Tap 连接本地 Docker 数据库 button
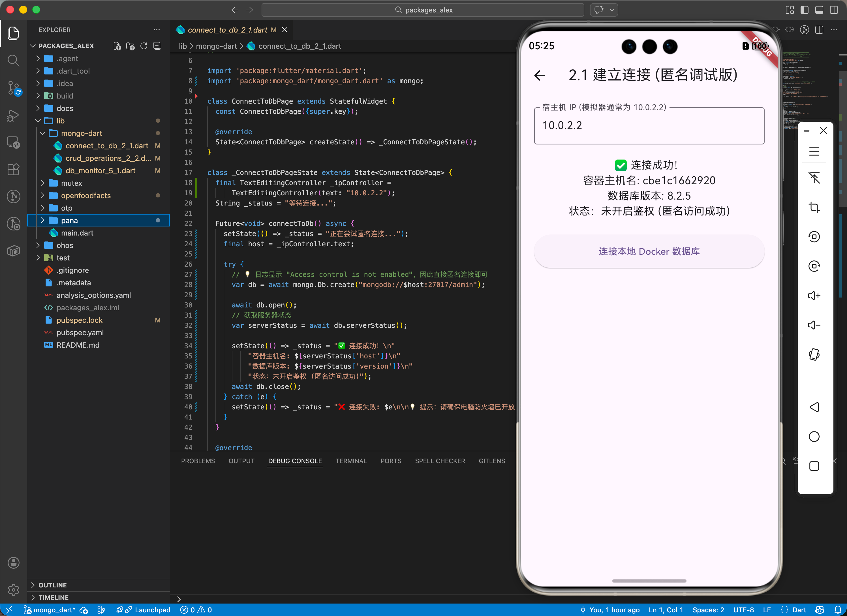The height and width of the screenshot is (616, 847). point(649,251)
